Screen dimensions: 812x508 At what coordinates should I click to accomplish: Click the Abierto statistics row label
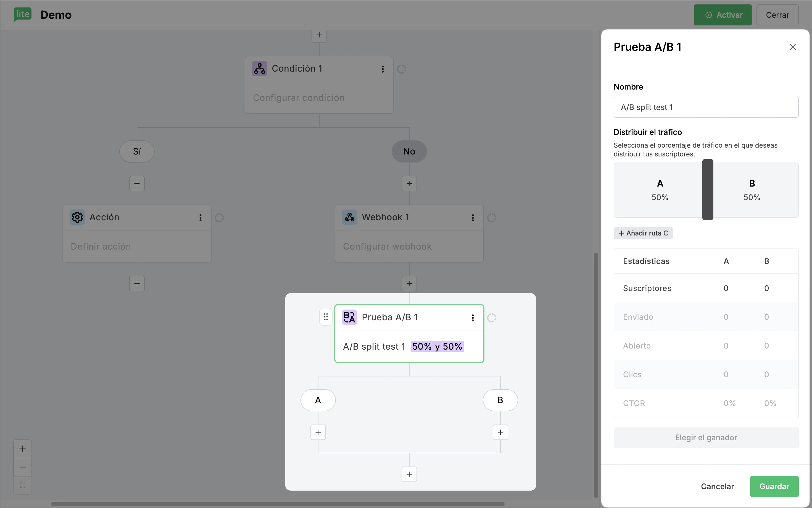point(637,346)
